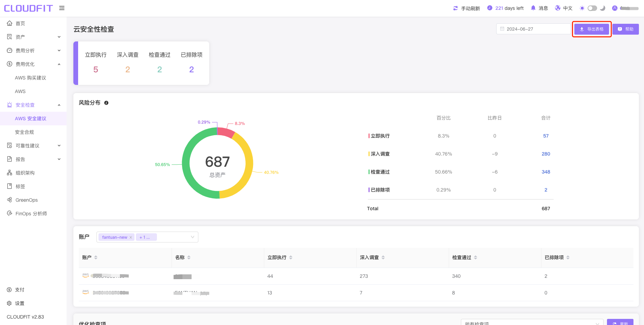The height and width of the screenshot is (325, 644).
Task: Open the 57 total link for 立即执行
Action: click(546, 136)
